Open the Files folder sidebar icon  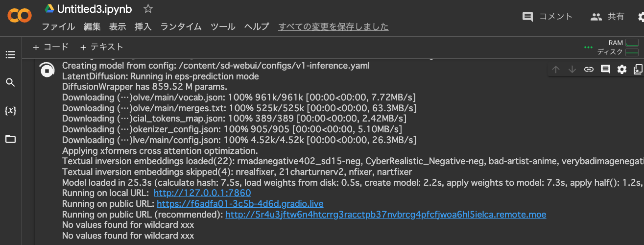pyautogui.click(x=10, y=139)
